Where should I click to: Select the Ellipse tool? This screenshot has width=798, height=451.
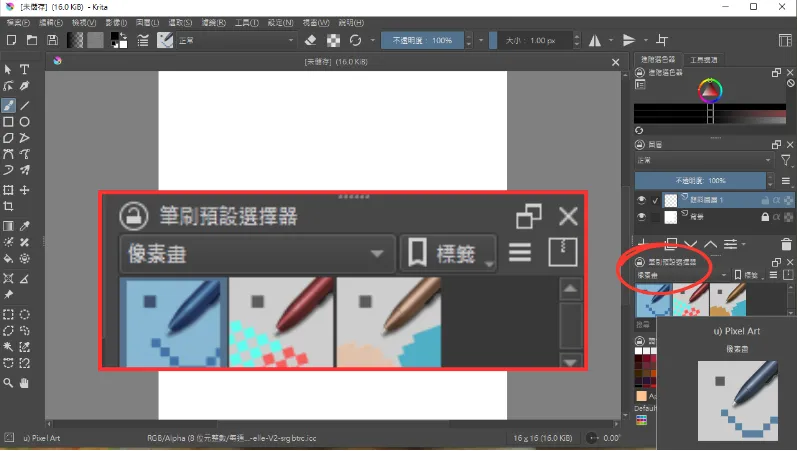(25, 122)
